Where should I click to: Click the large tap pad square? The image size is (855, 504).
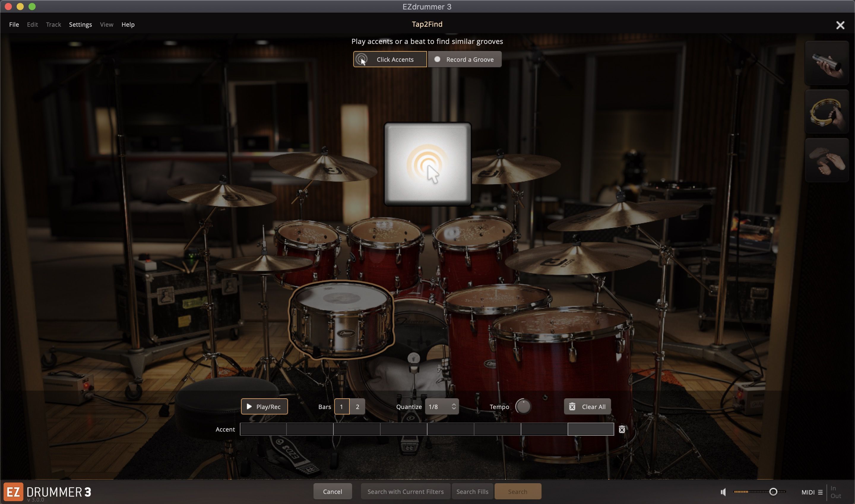427,164
